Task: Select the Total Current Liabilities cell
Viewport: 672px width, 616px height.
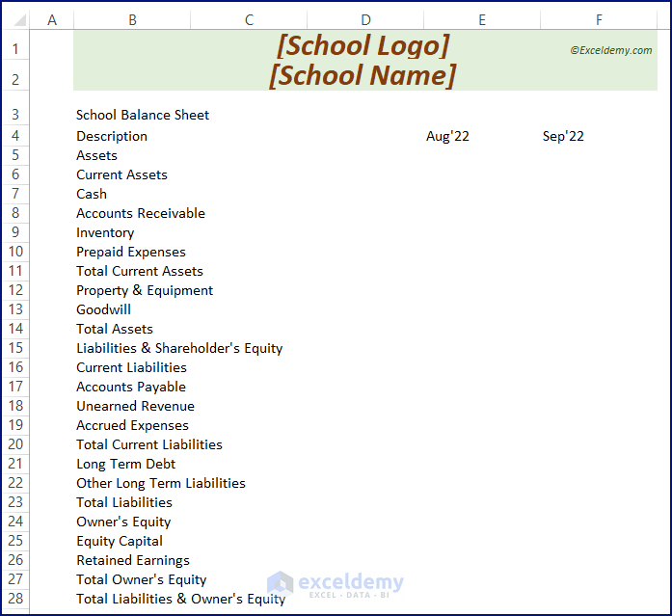Action: (x=149, y=444)
